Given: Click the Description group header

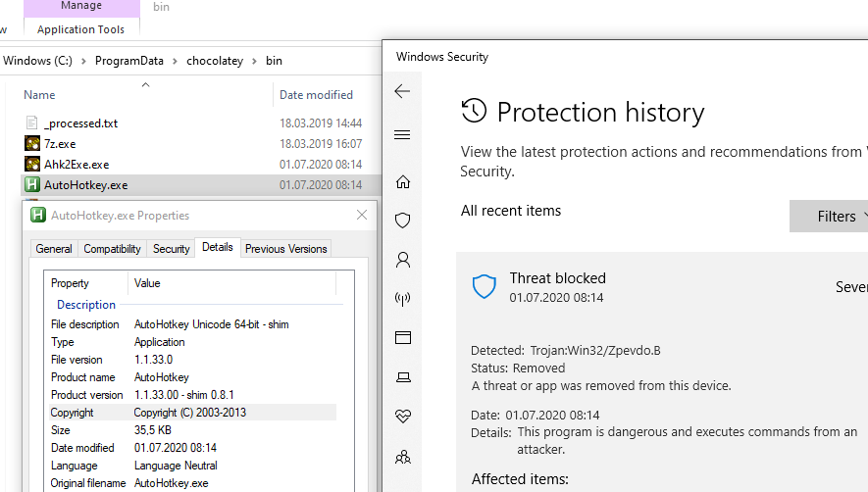Looking at the screenshot, I should click(x=85, y=305).
